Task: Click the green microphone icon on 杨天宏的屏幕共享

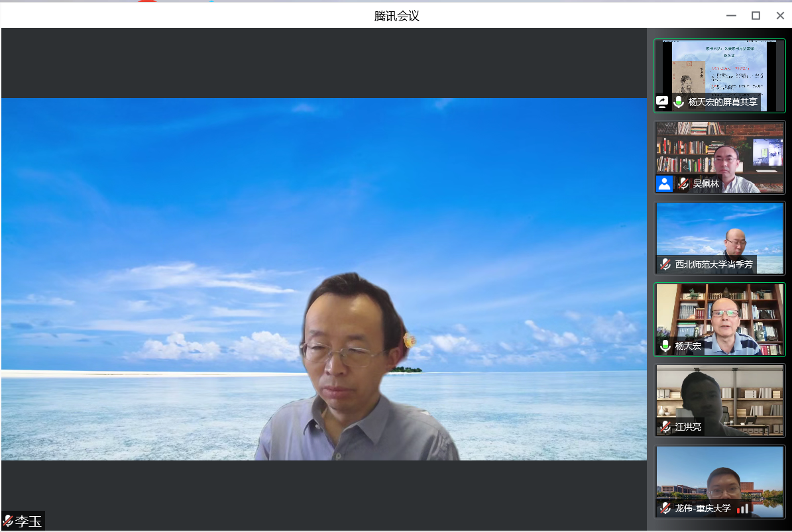Action: click(x=679, y=102)
